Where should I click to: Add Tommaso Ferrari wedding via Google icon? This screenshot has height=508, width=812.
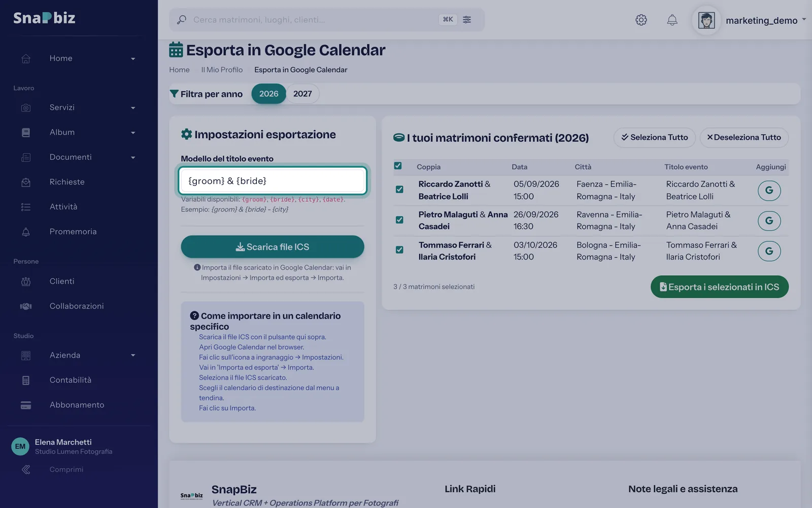point(769,251)
